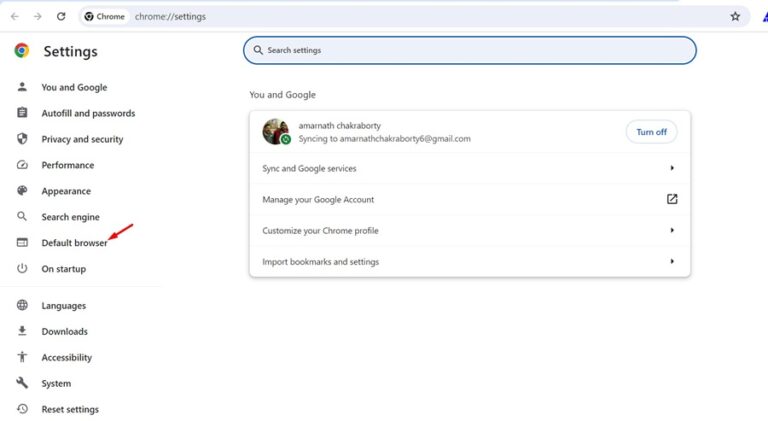This screenshot has height=421, width=768.
Task: Click the speedometer icon for Performance
Action: pyautogui.click(x=22, y=164)
